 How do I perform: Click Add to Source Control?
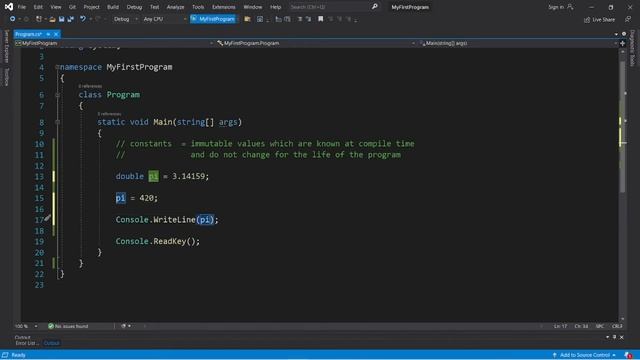[584, 355]
